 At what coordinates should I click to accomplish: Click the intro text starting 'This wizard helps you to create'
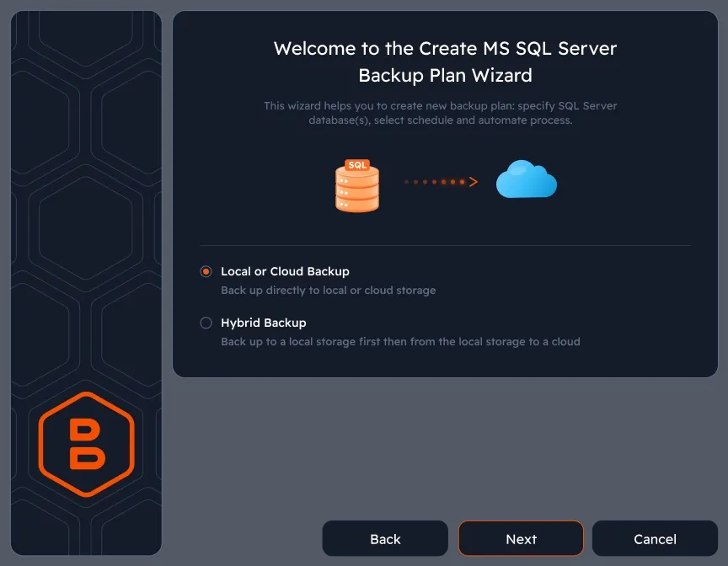point(440,113)
